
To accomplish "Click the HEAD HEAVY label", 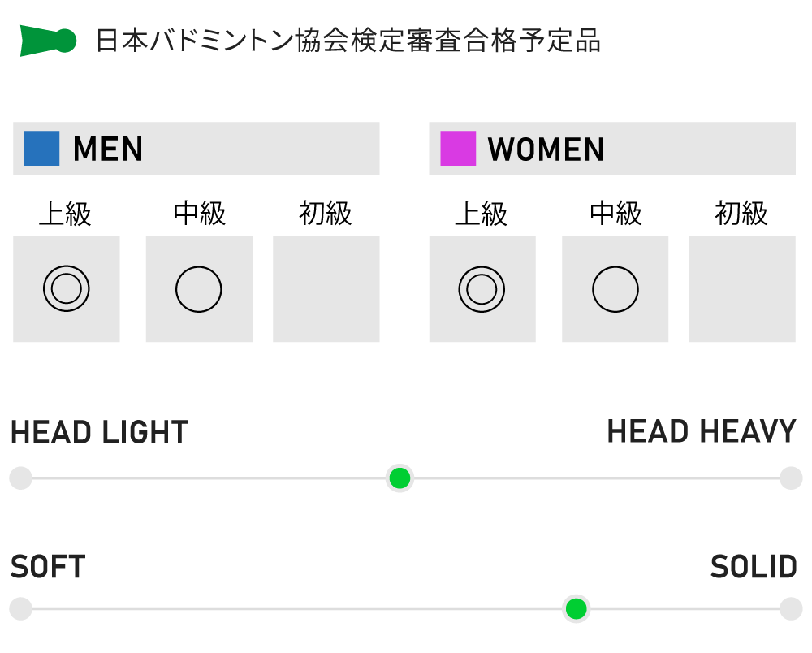I will [x=702, y=431].
